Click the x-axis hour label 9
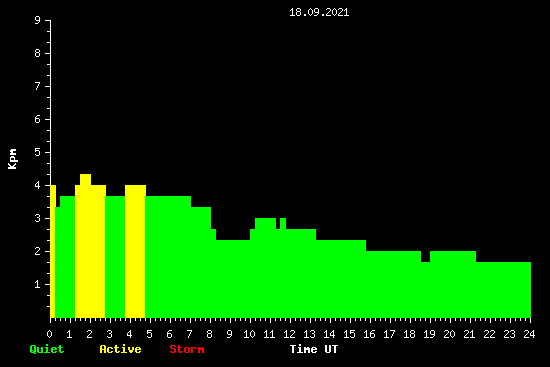 pyautogui.click(x=229, y=334)
